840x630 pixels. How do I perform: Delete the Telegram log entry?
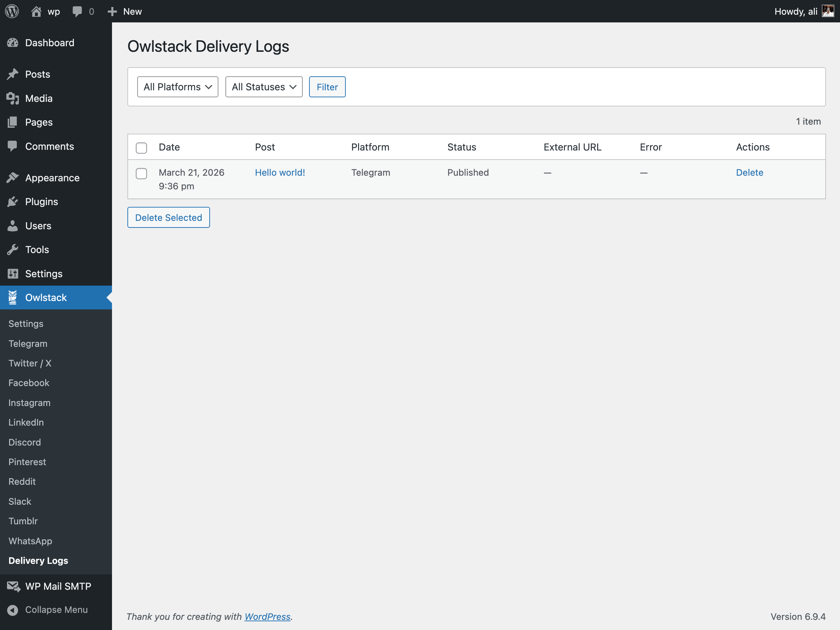tap(749, 173)
